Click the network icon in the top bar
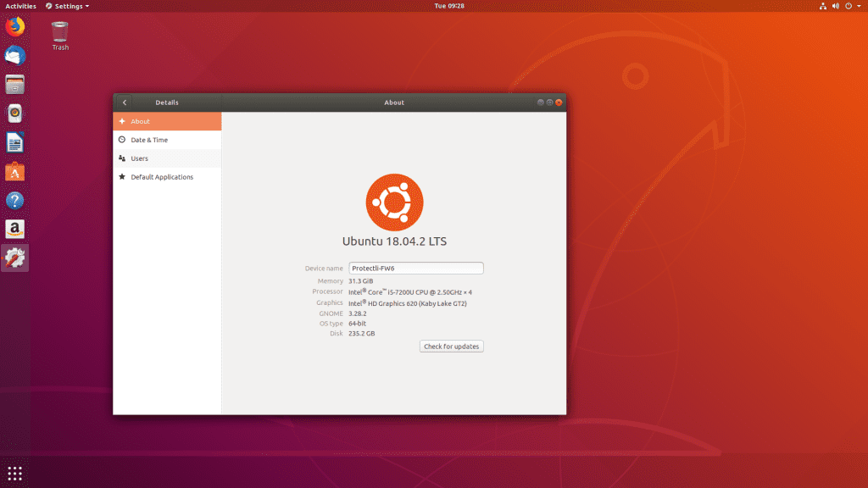The height and width of the screenshot is (488, 868). click(822, 6)
